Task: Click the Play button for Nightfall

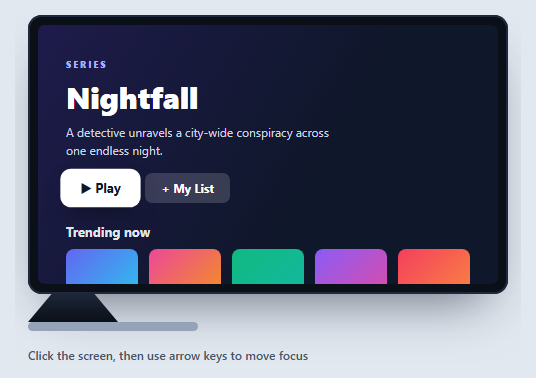Action: pyautogui.click(x=100, y=188)
